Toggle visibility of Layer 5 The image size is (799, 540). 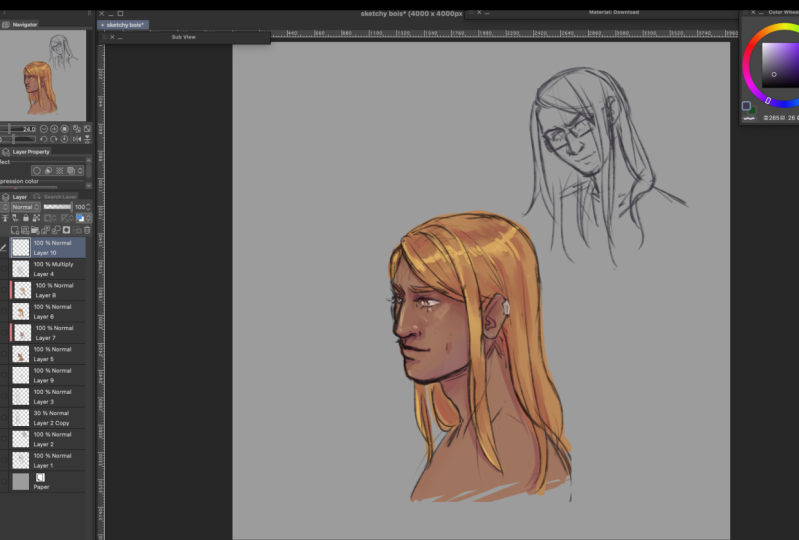4,354
